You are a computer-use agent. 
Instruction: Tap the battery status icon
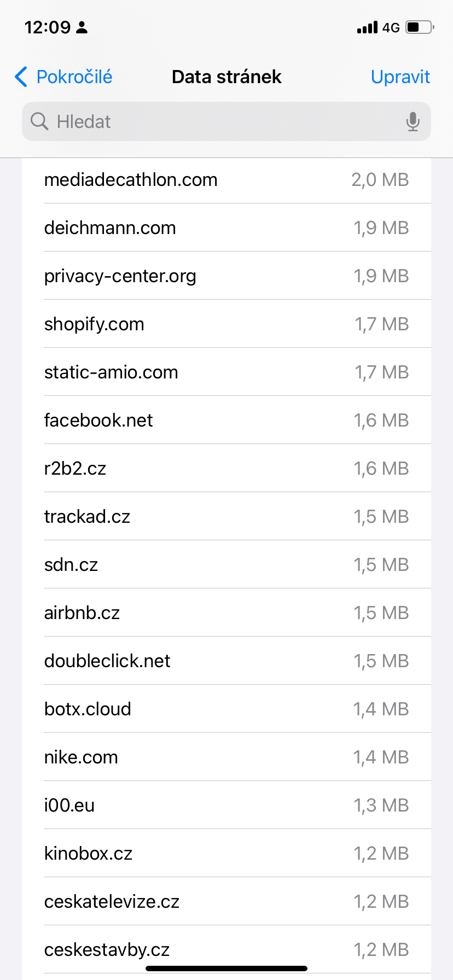420,27
